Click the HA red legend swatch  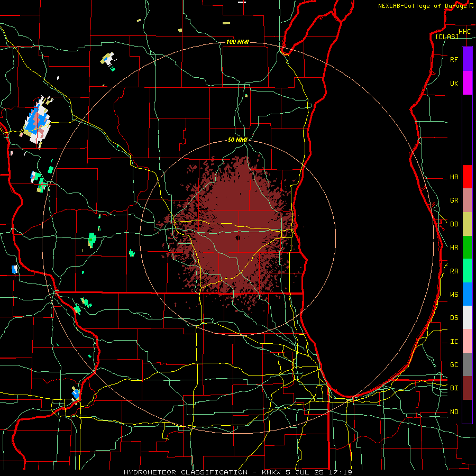pyautogui.click(x=467, y=177)
